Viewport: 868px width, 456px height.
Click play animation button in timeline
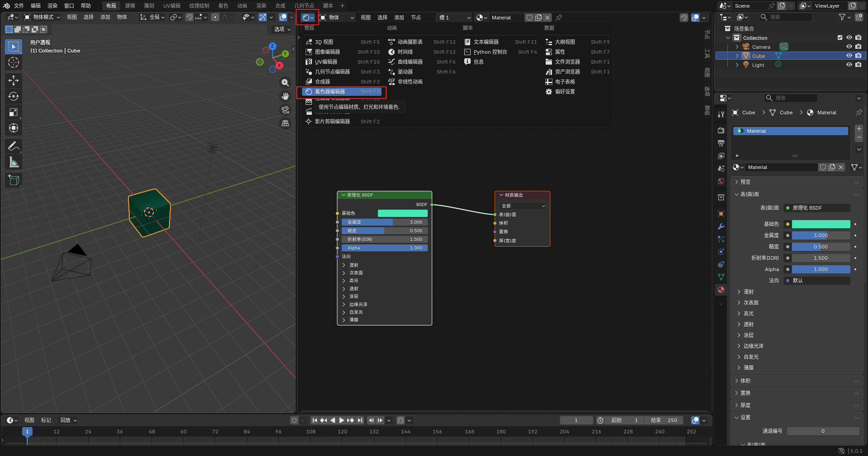tap(342, 420)
